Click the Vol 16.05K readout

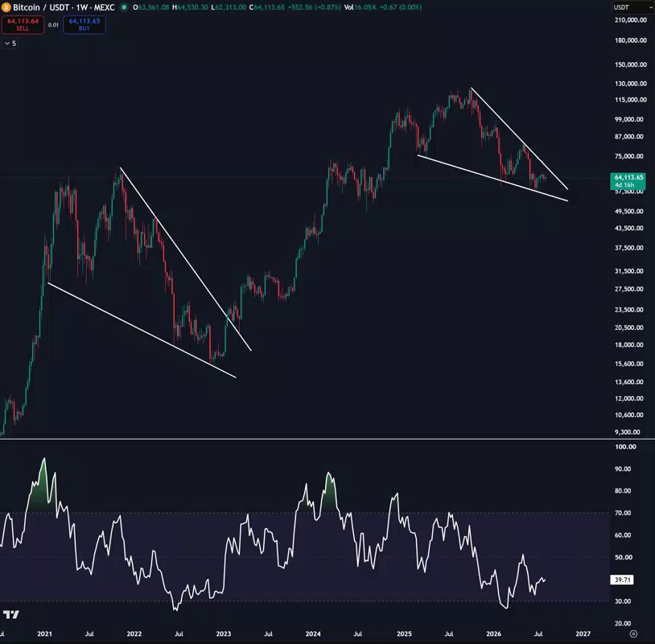tap(360, 7)
